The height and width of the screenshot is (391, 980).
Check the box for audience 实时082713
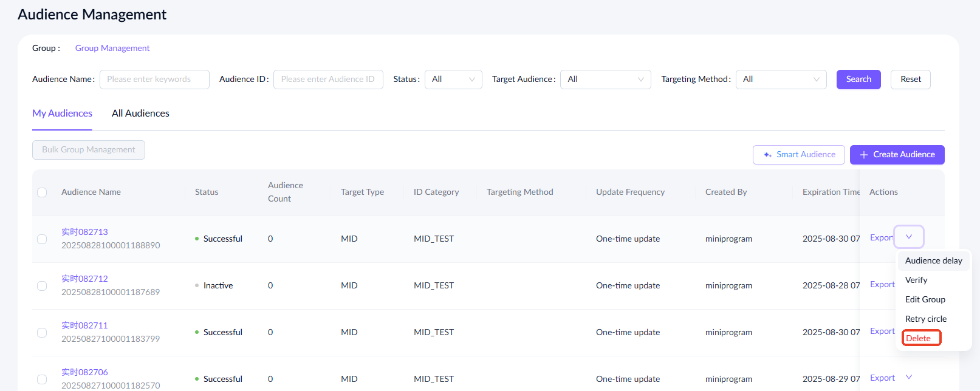[42, 239]
